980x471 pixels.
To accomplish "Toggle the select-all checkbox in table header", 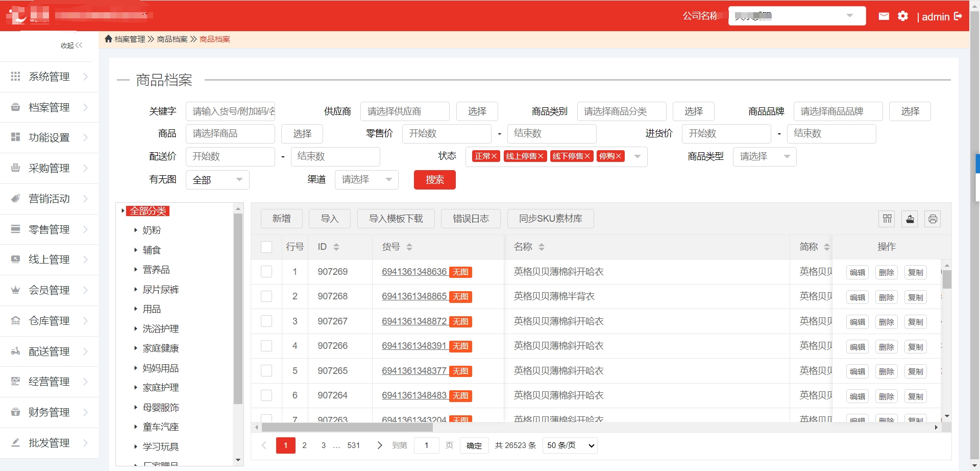I will click(x=266, y=247).
